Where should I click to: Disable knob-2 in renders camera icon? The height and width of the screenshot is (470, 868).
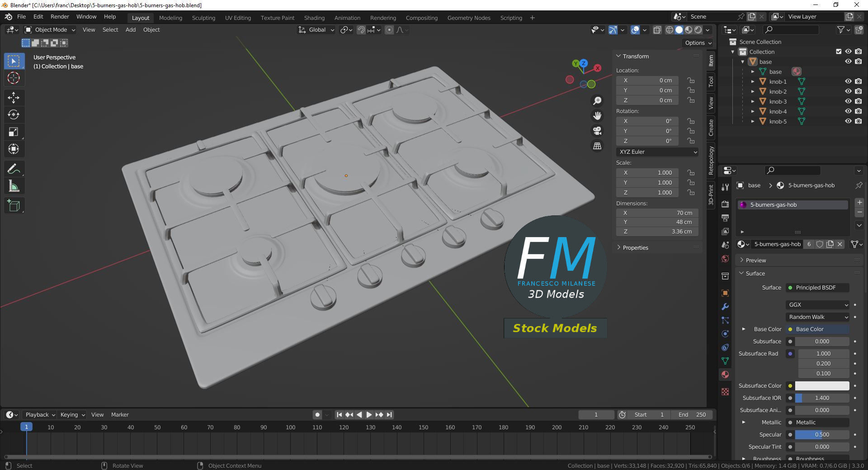(858, 91)
